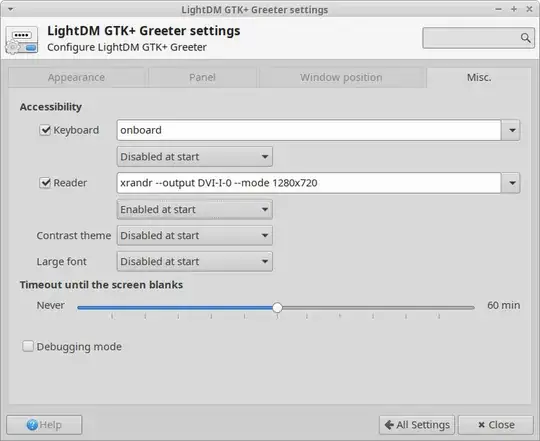Image resolution: width=540 pixels, height=441 pixels.
Task: Click the screen blank timeout slider handle
Action: (277, 307)
